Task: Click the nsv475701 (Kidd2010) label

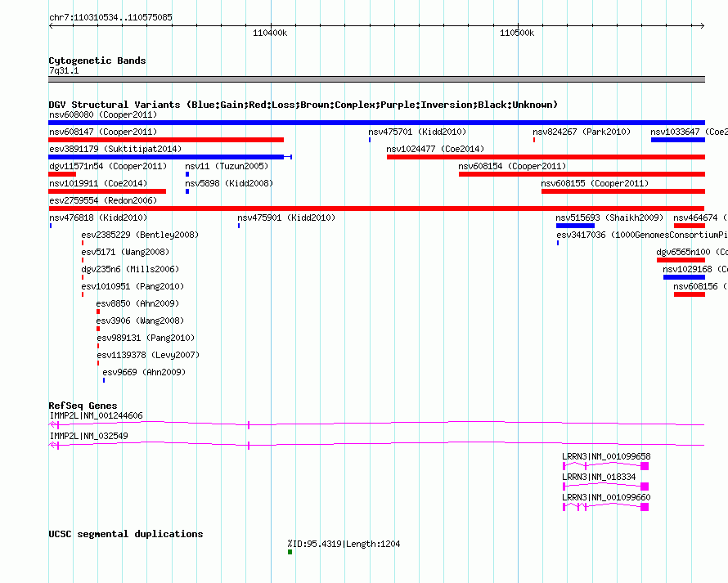Action: [417, 132]
